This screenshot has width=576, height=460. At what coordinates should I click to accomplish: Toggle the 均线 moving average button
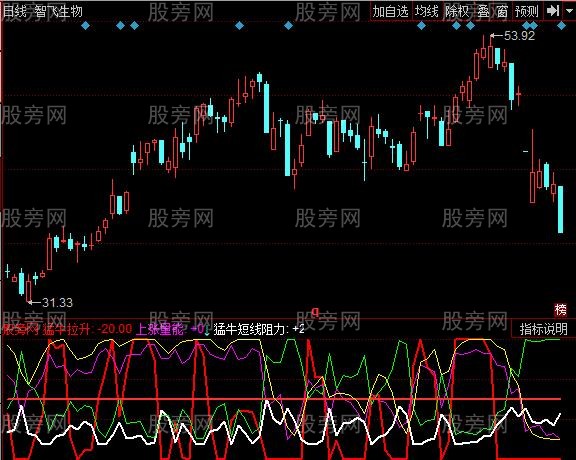point(427,11)
